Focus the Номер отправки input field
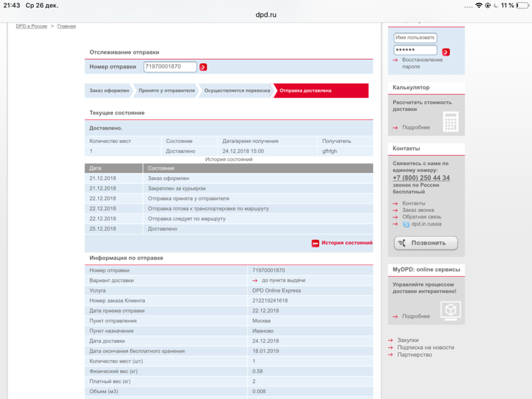Screen dimensions: 532x399 click(x=170, y=66)
